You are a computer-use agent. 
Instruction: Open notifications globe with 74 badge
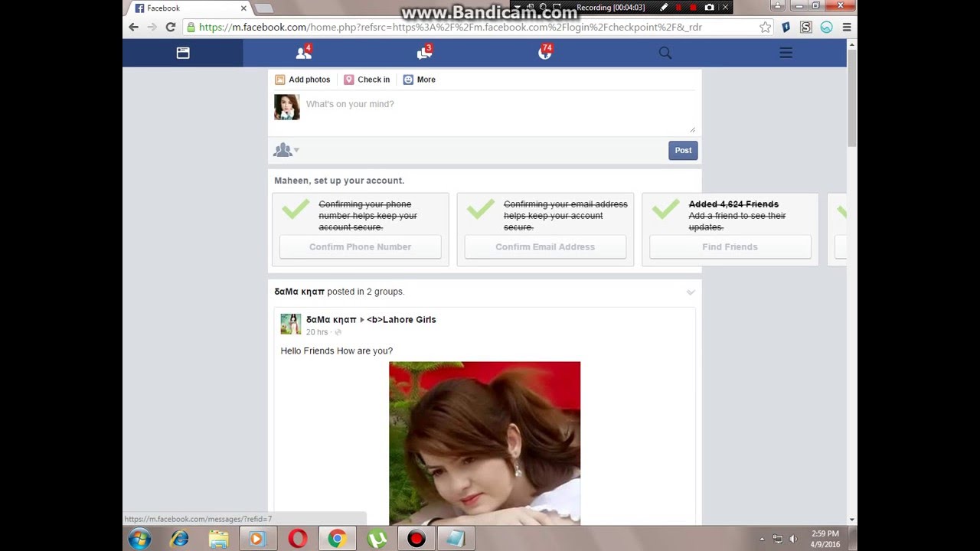545,52
